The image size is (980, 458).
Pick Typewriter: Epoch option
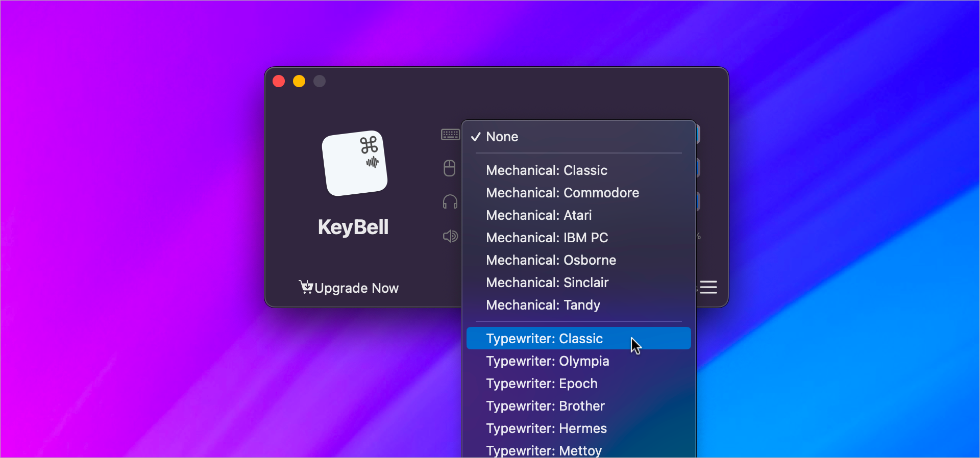coord(579,384)
